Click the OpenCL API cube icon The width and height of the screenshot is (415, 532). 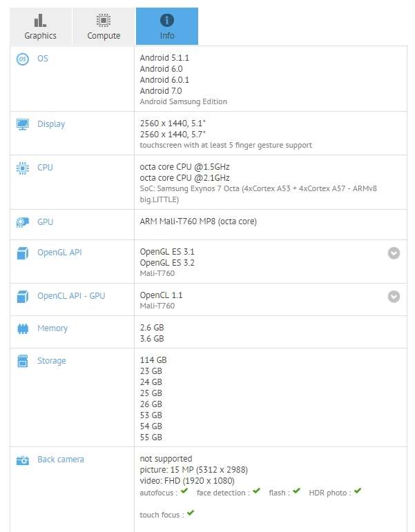(22, 297)
